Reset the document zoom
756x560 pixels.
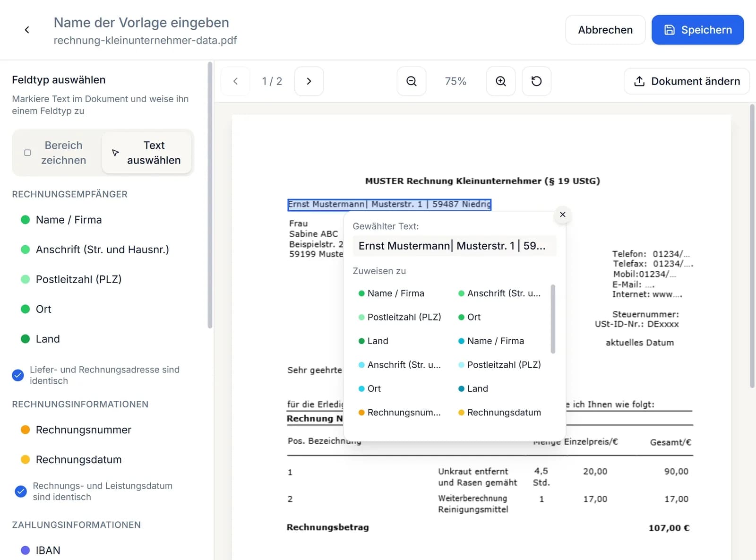coord(536,81)
